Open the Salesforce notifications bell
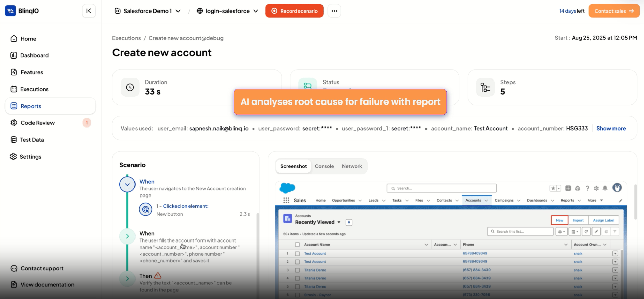Image resolution: width=644 pixels, height=299 pixels. (x=605, y=188)
